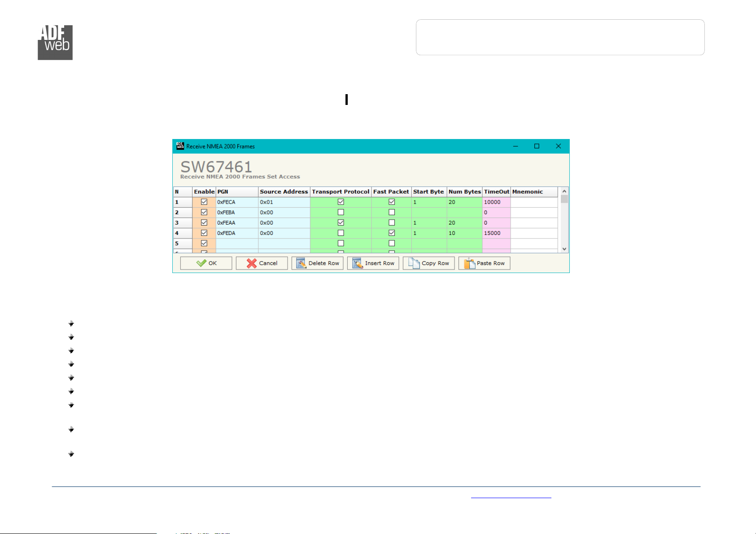Click the underlined link in the page footer
The width and height of the screenshot is (756, 534).
(511, 495)
